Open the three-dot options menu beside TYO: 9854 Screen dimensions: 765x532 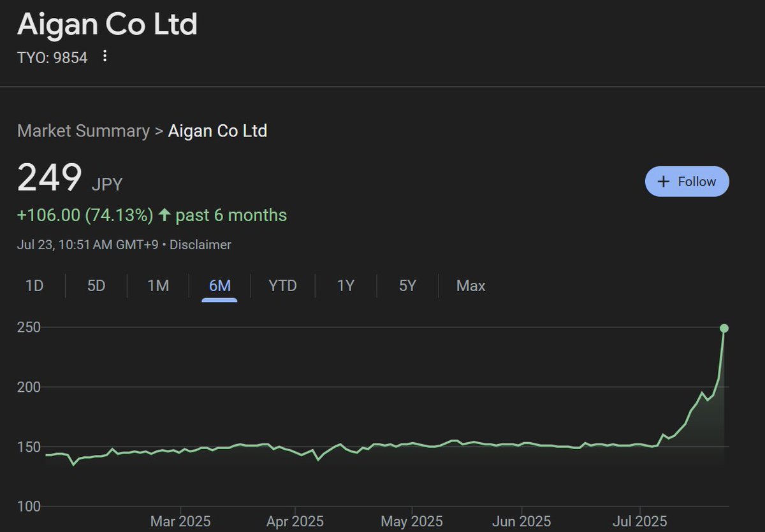[x=105, y=57]
